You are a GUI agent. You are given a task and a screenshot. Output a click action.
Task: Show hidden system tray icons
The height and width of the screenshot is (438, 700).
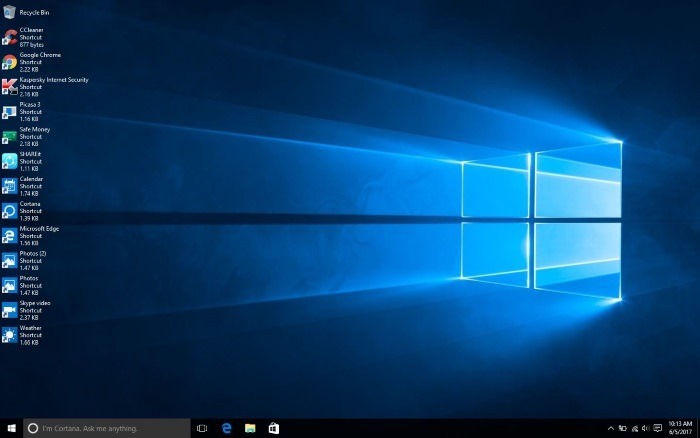(x=610, y=429)
